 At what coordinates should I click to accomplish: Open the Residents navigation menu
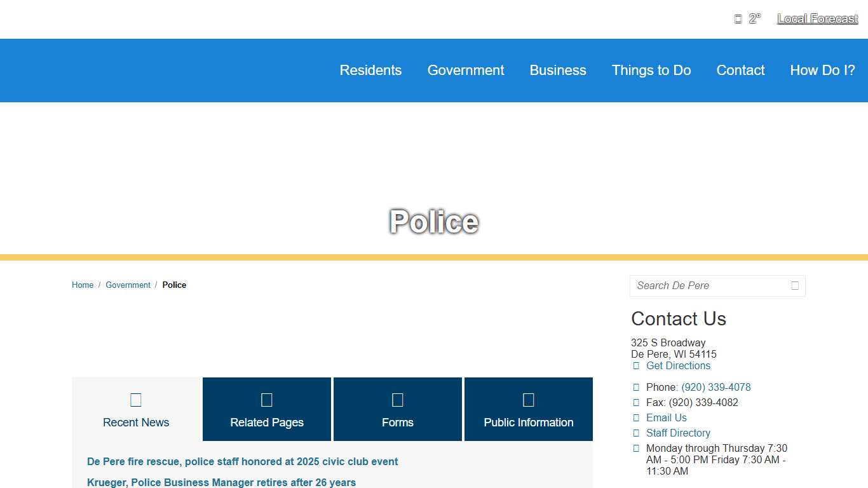370,71
